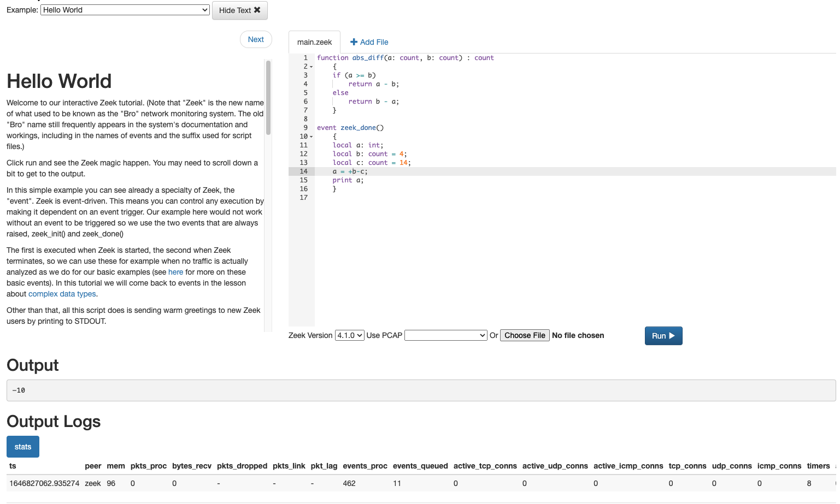840x504 pixels.
Task: Collapse the fold arrow at code line 10
Action: pyautogui.click(x=312, y=137)
